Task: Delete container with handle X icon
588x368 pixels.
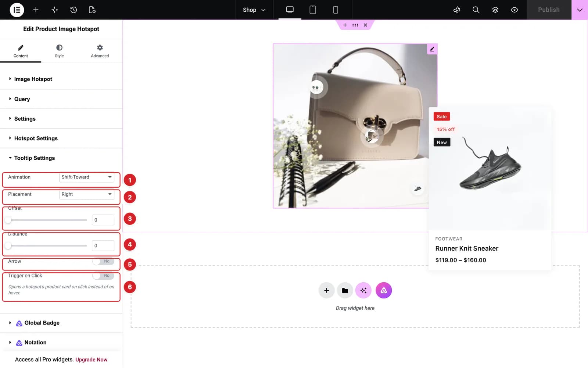Action: pyautogui.click(x=365, y=25)
